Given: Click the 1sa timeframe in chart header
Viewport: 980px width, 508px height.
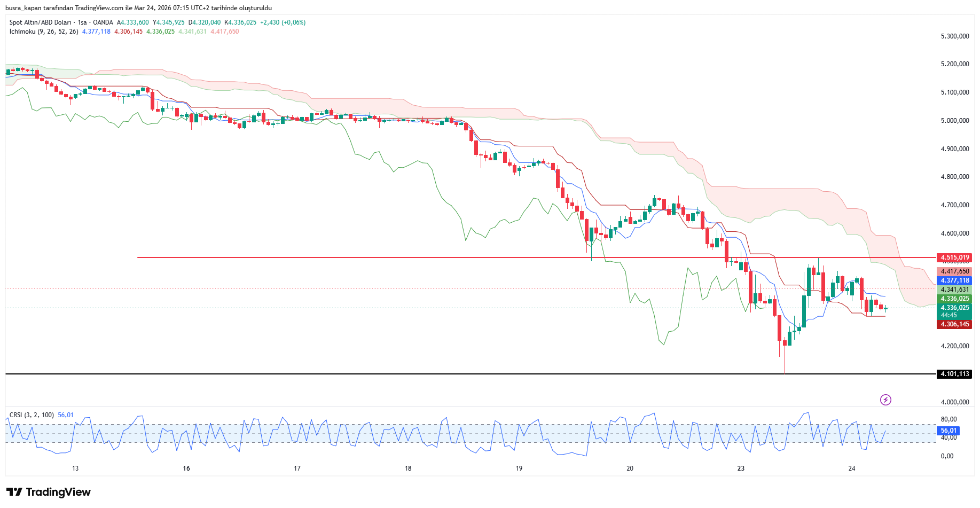Looking at the screenshot, I should pyautogui.click(x=82, y=22).
